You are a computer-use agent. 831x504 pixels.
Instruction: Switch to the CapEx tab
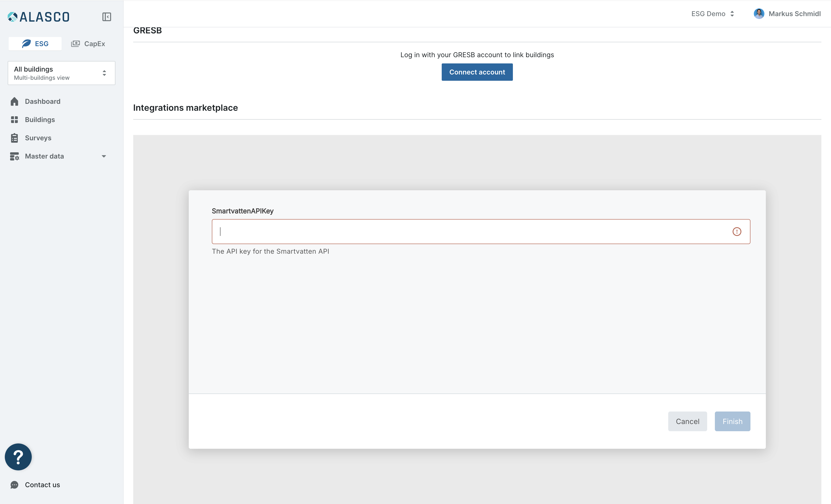point(88,43)
